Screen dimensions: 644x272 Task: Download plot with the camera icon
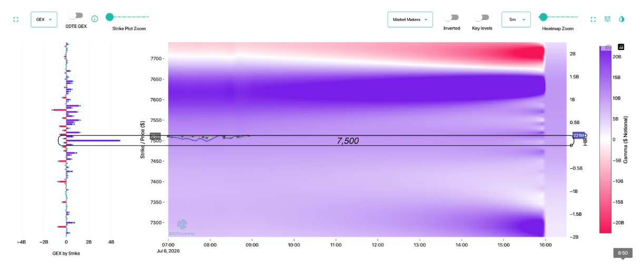coord(609,47)
